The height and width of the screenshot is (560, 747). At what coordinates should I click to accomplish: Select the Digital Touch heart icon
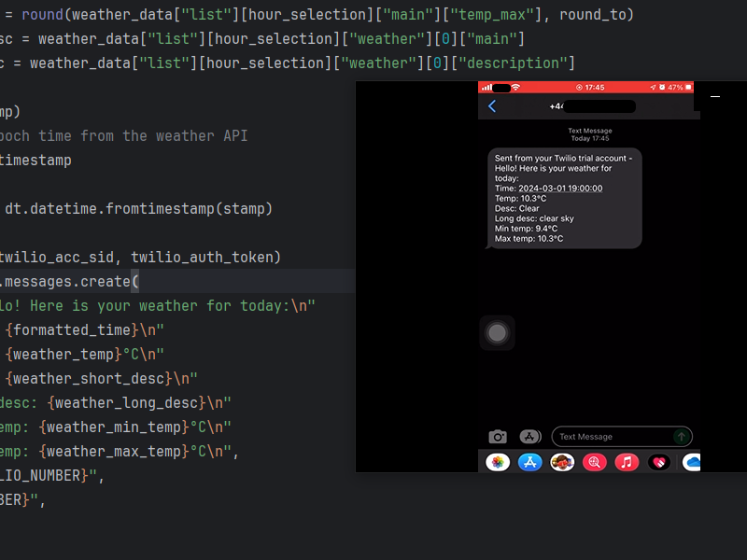coord(659,462)
